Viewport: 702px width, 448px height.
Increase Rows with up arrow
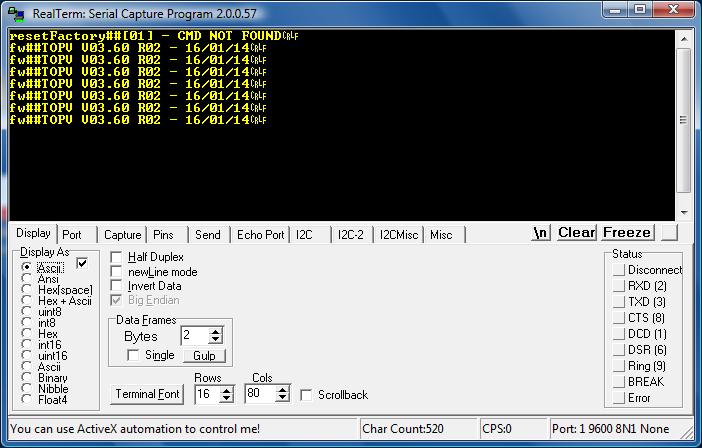coord(227,390)
